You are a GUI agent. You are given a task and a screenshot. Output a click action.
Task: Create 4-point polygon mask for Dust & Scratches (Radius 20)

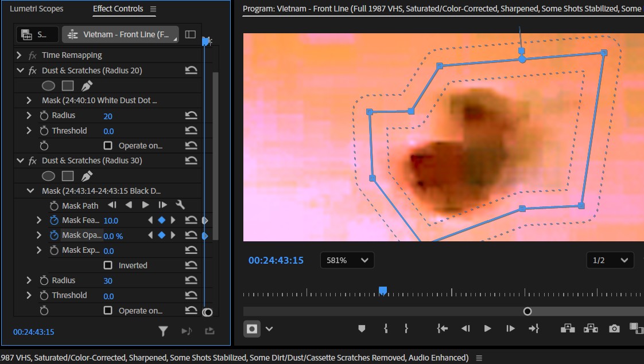click(x=68, y=86)
